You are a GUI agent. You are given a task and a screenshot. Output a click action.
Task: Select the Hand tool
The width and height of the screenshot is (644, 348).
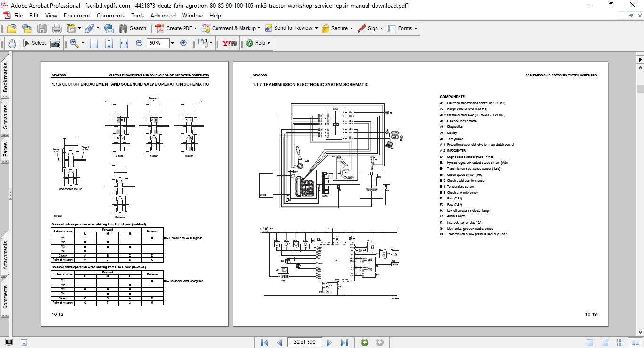12,43
